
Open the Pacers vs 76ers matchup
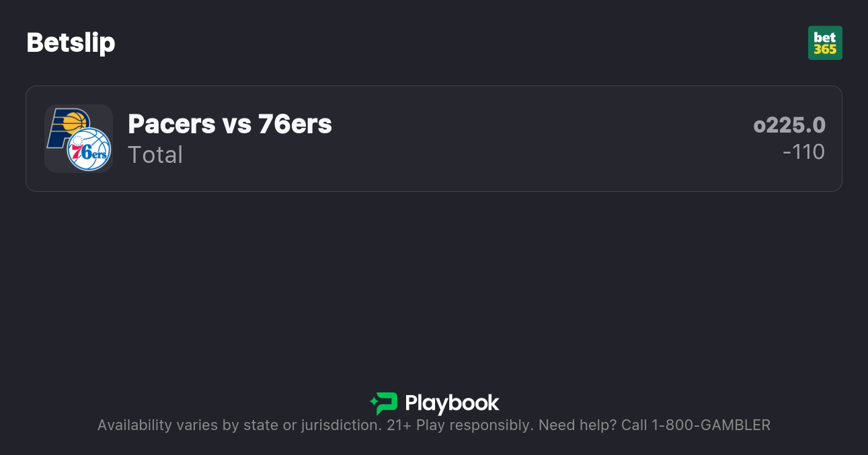click(229, 125)
